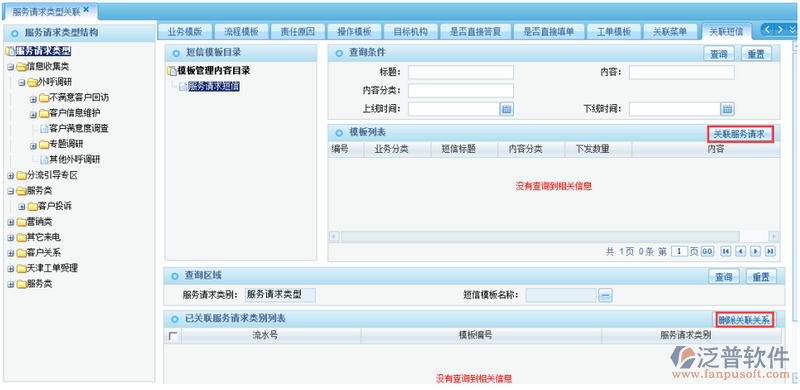Open calendar picker for 上线时间 field

[x=507, y=109]
